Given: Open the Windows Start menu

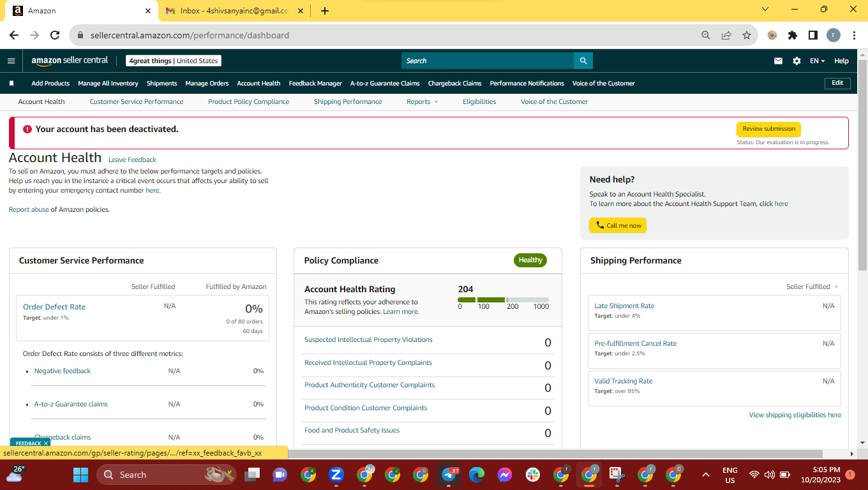Looking at the screenshot, I should [80, 475].
